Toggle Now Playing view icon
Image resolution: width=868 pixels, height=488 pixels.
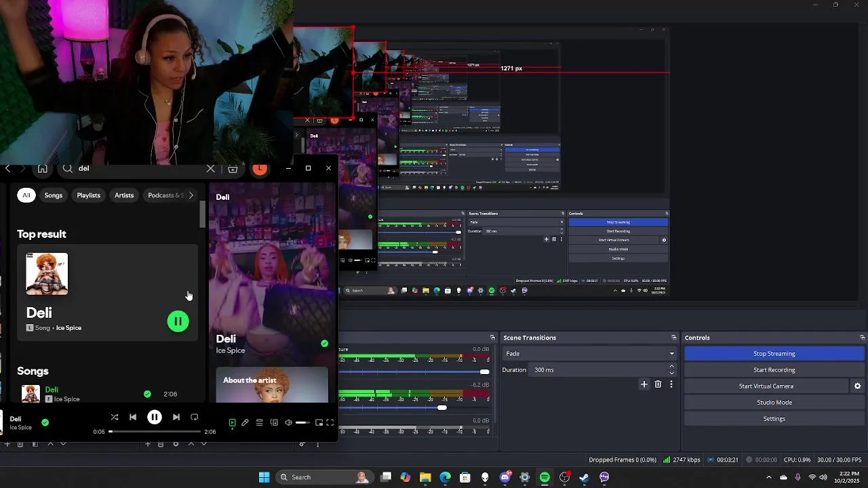click(x=232, y=422)
